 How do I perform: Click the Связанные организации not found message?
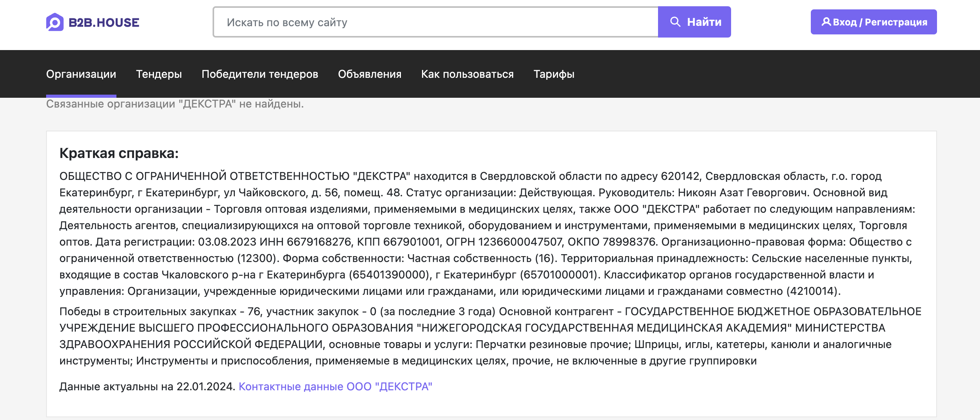tap(175, 104)
